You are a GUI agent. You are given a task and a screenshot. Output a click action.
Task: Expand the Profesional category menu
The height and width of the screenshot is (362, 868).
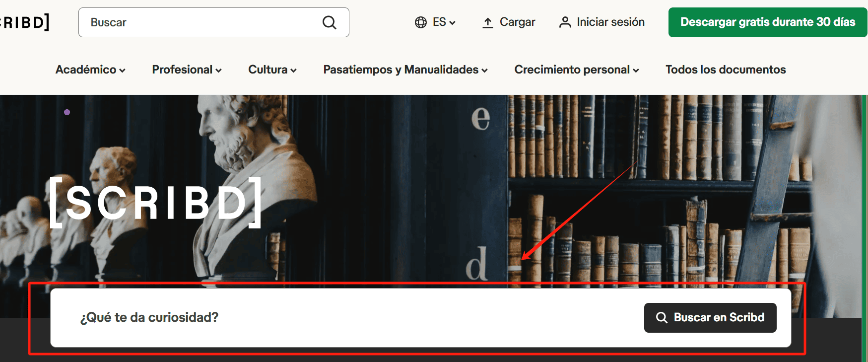187,70
